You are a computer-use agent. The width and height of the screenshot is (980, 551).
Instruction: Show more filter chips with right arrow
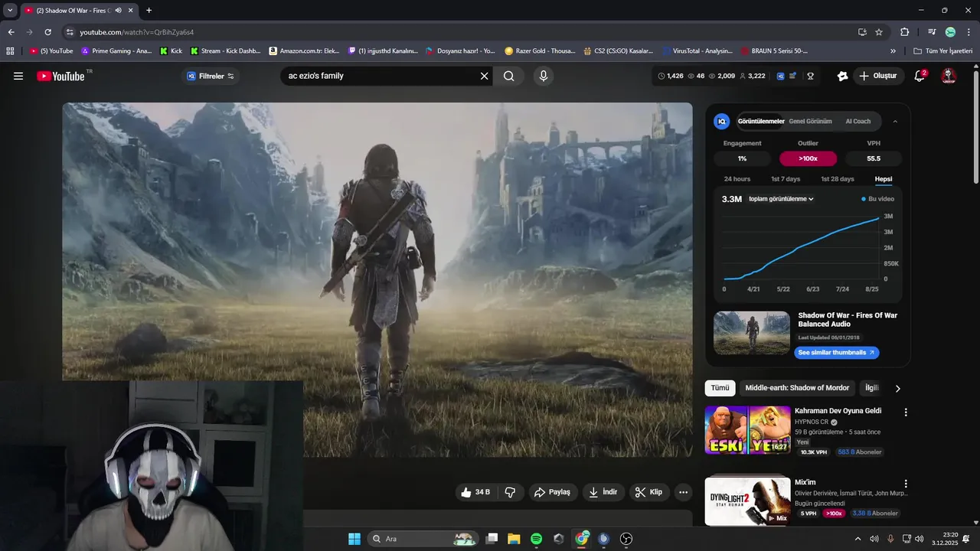click(898, 389)
